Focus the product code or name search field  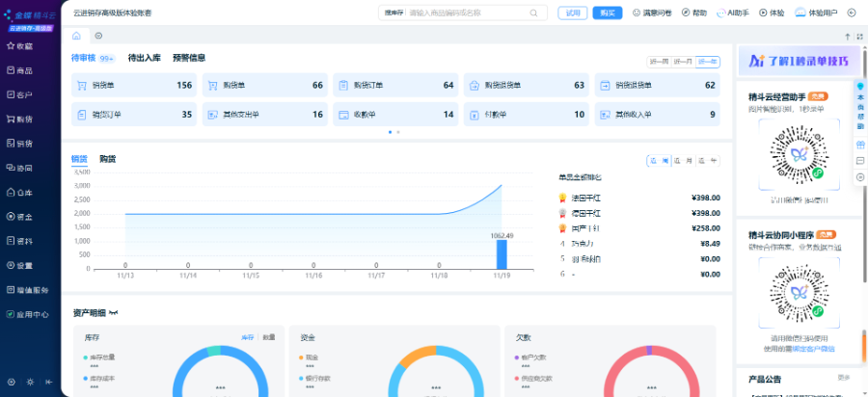coord(468,13)
